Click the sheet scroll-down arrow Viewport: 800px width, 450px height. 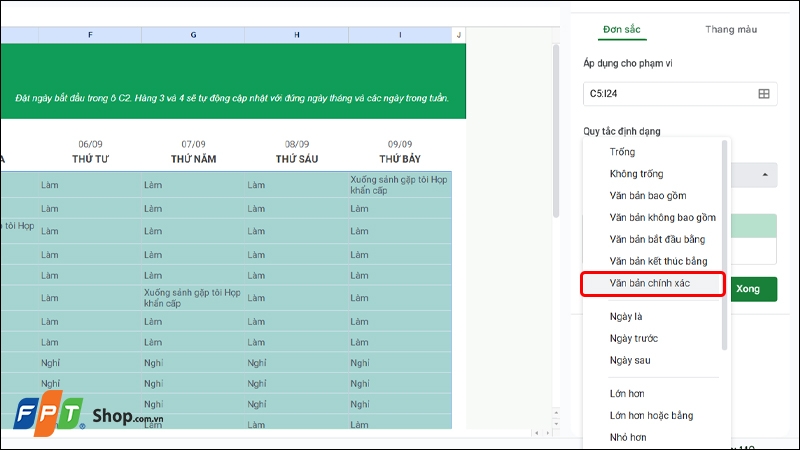point(556,424)
